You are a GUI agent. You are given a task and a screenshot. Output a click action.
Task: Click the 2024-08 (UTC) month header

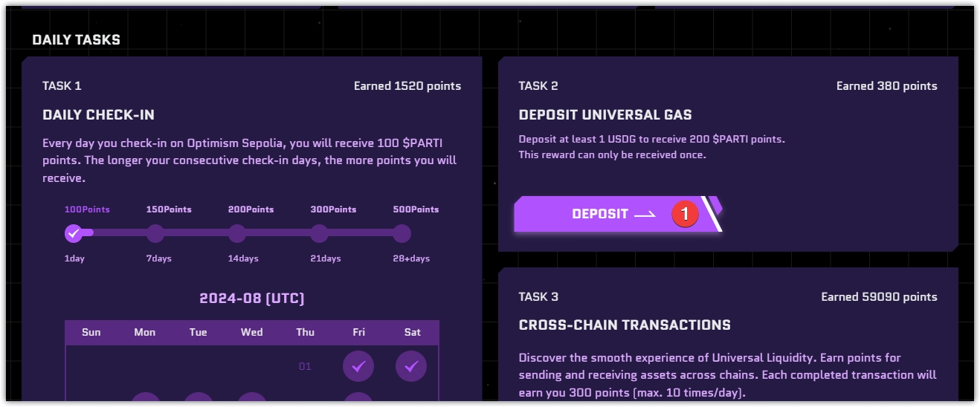click(252, 299)
